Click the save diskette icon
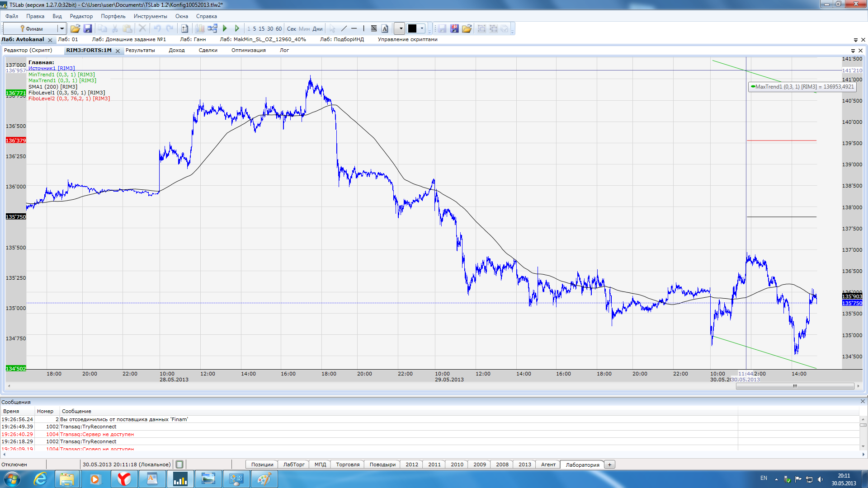Image resolution: width=868 pixels, height=488 pixels. [x=88, y=29]
